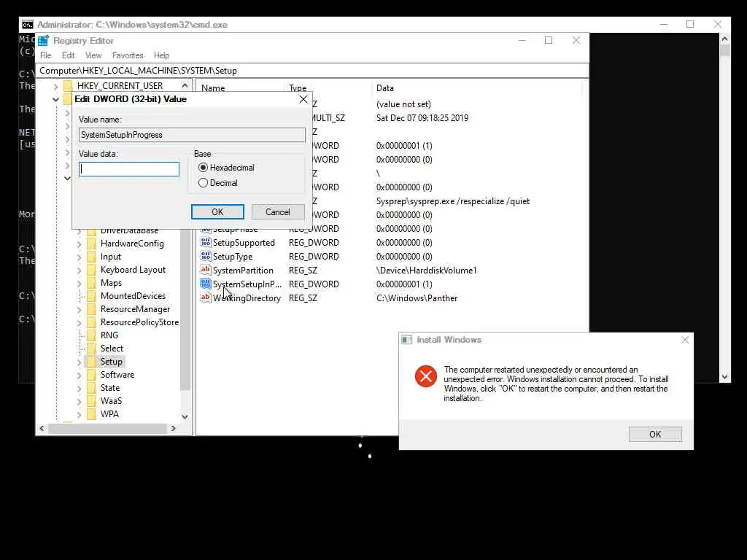Click OK in the Edit DWORD dialog
The width and height of the screenshot is (747, 560).
click(217, 212)
